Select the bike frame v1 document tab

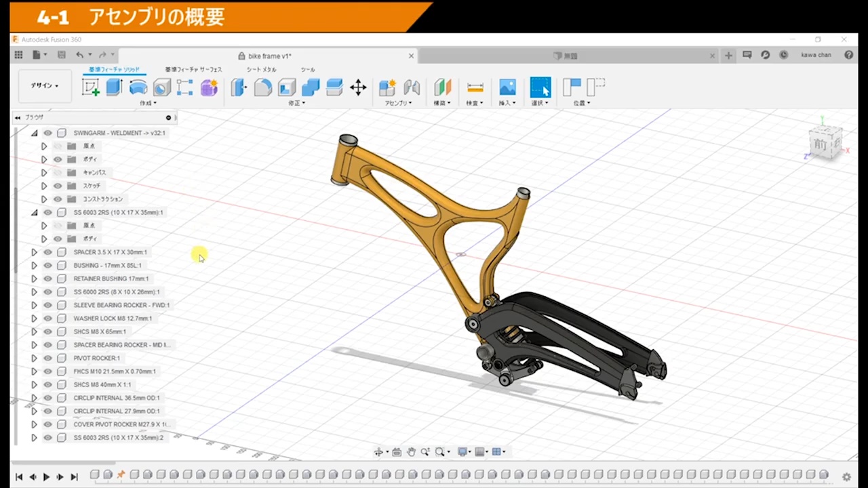pos(268,56)
